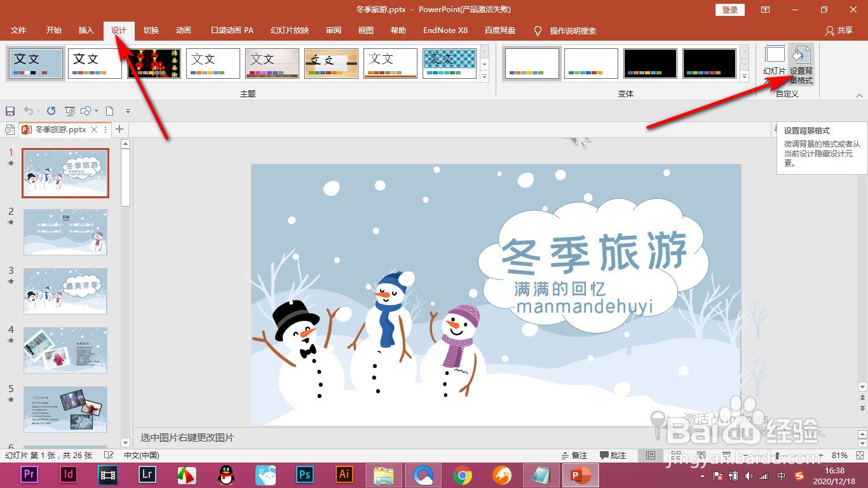This screenshot has height=488, width=868.
Task: Click the New blank document icon
Action: coord(109,111)
